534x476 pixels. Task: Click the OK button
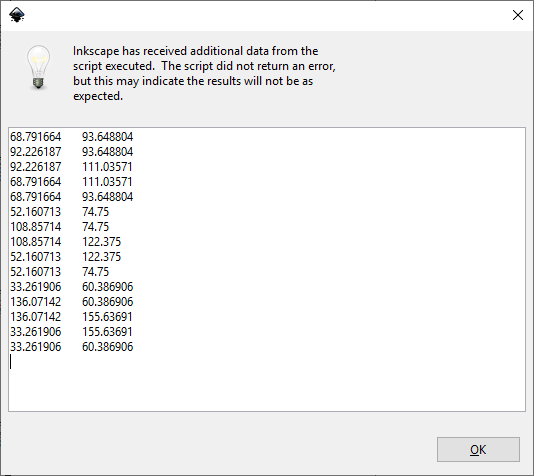click(478, 449)
